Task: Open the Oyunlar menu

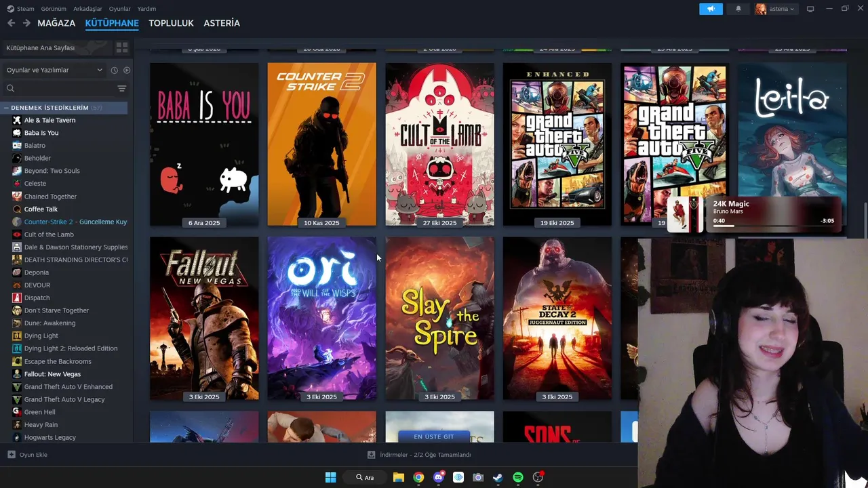Action: (x=119, y=9)
